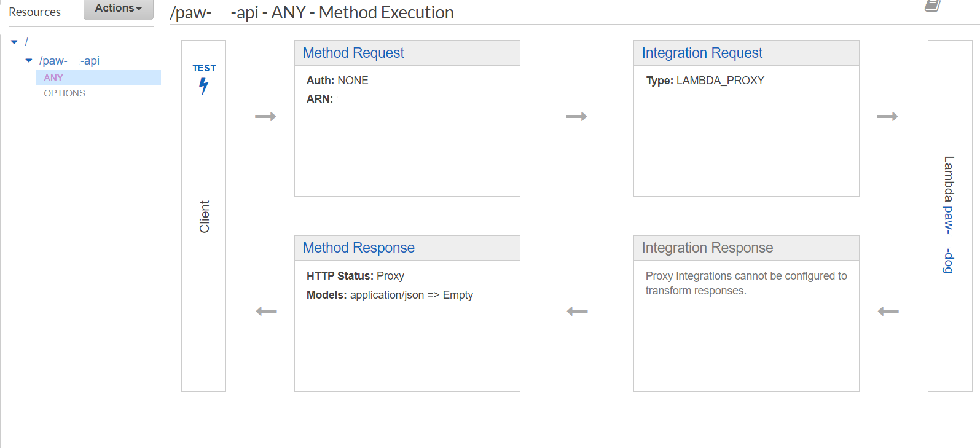This screenshot has height=448, width=980.
Task: Open the Integration Request settings
Action: [x=702, y=53]
